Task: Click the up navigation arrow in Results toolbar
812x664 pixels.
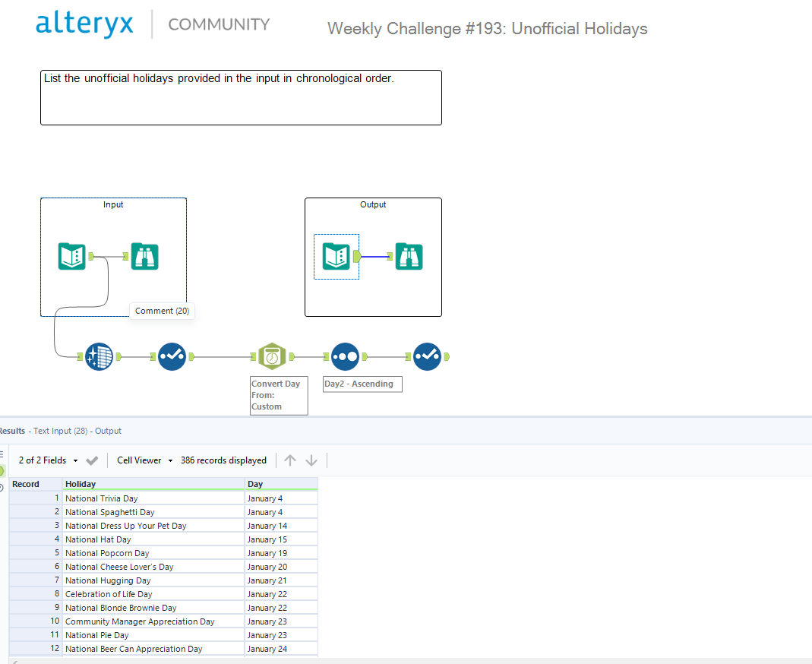Action: (289, 460)
